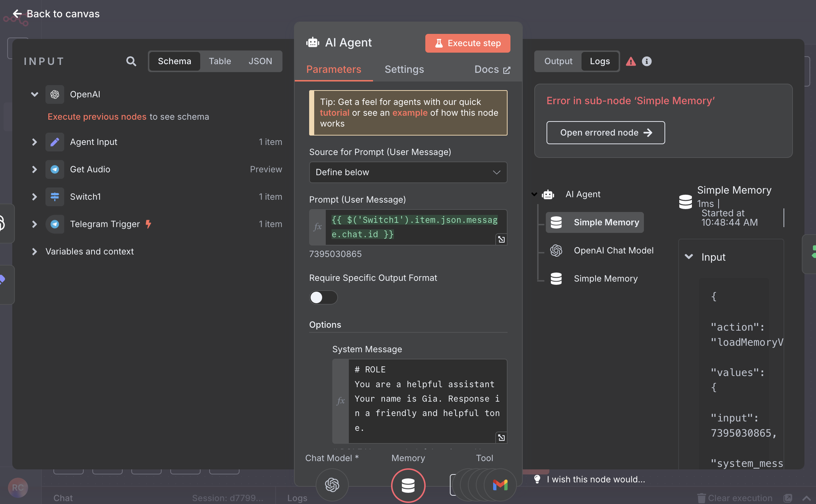Image resolution: width=816 pixels, height=504 pixels.
Task: Click the fx expression icon beside System Message
Action: tap(341, 401)
